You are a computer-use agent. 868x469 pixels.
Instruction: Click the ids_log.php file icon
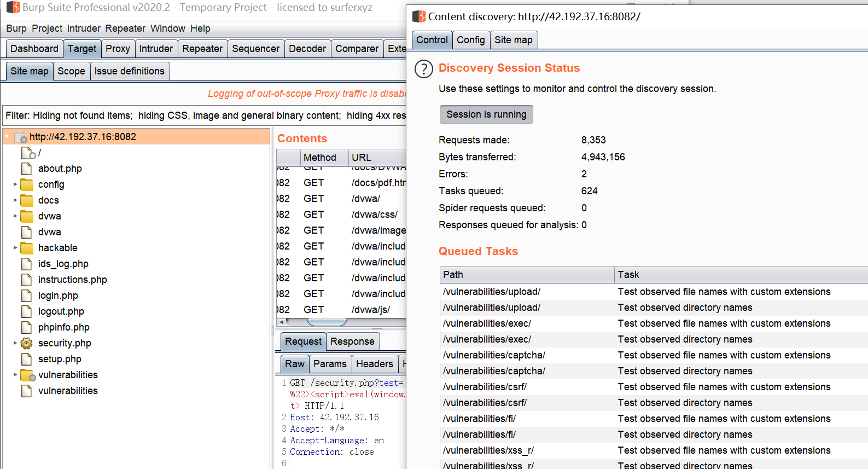tap(26, 264)
